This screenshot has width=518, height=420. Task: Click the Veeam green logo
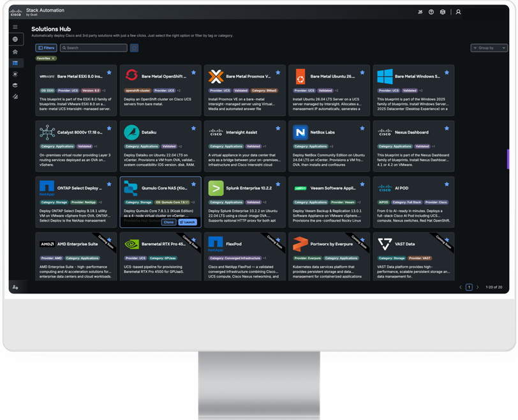point(300,188)
